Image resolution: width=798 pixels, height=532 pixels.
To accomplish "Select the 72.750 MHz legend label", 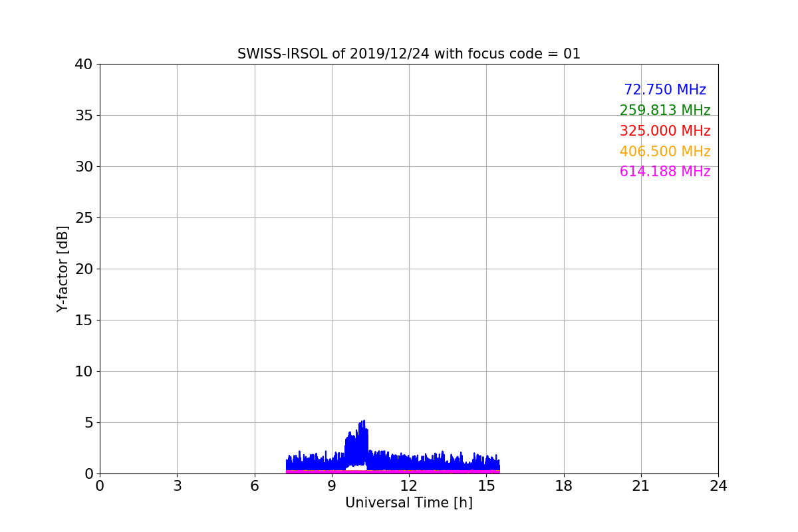I will [665, 90].
